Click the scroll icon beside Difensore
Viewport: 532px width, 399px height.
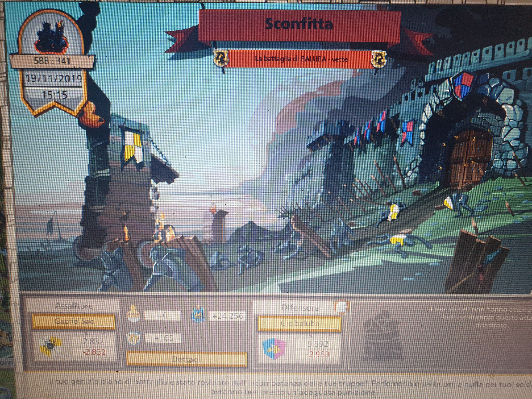[x=341, y=307]
